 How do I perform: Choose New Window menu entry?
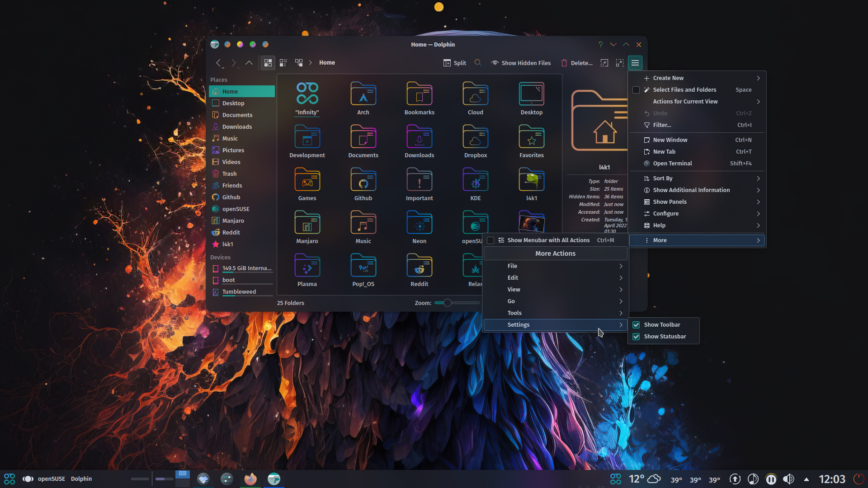click(x=697, y=140)
